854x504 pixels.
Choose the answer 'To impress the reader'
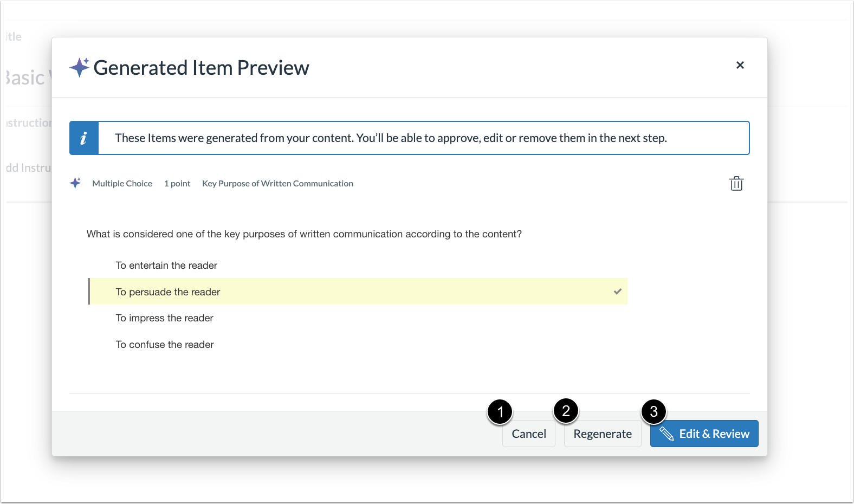164,318
